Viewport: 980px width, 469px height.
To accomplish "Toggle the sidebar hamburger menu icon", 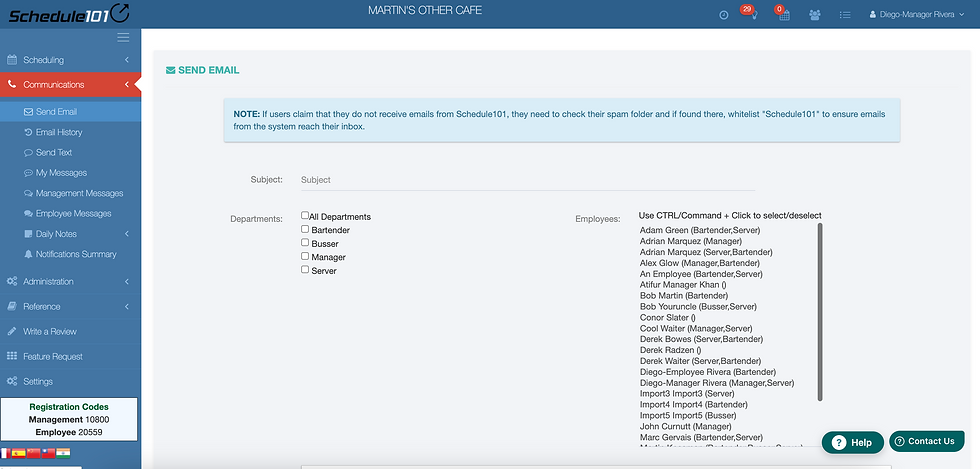I will (x=123, y=38).
